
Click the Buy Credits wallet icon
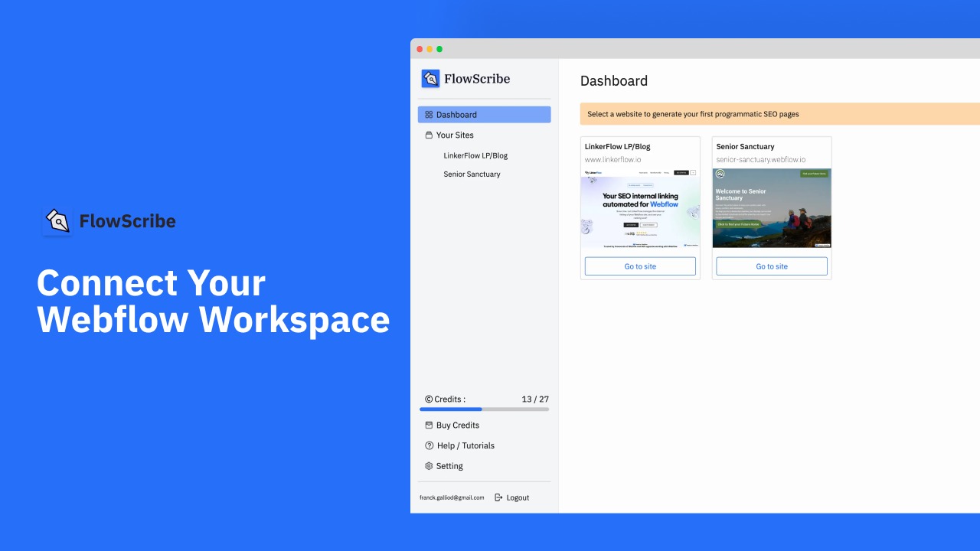click(x=429, y=425)
